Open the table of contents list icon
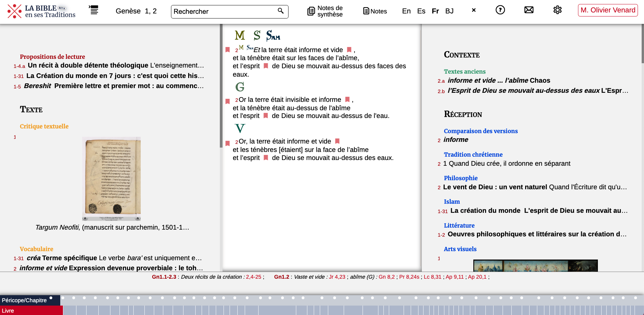Viewport: 644px width, 315px height. (x=94, y=10)
